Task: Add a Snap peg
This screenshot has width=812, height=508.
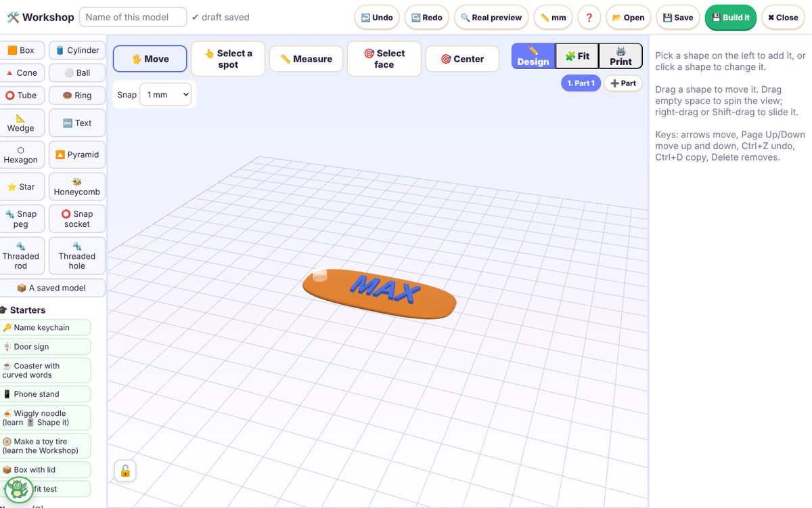Action: [22, 219]
